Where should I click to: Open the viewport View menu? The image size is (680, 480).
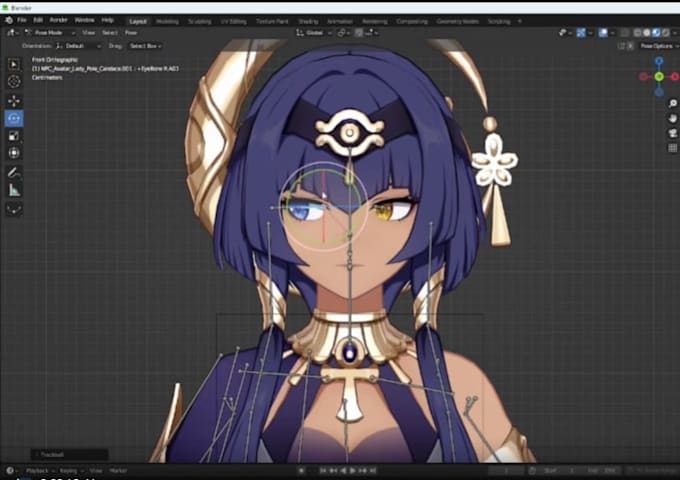[88, 33]
